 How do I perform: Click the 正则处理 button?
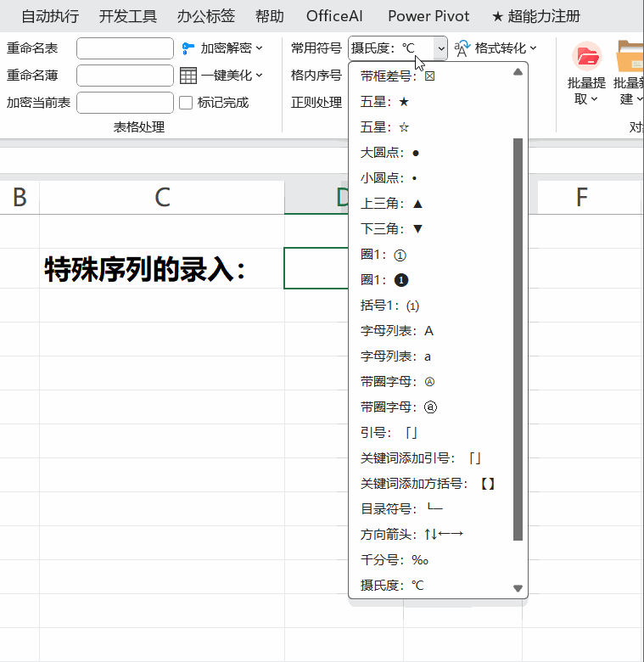[316, 103]
